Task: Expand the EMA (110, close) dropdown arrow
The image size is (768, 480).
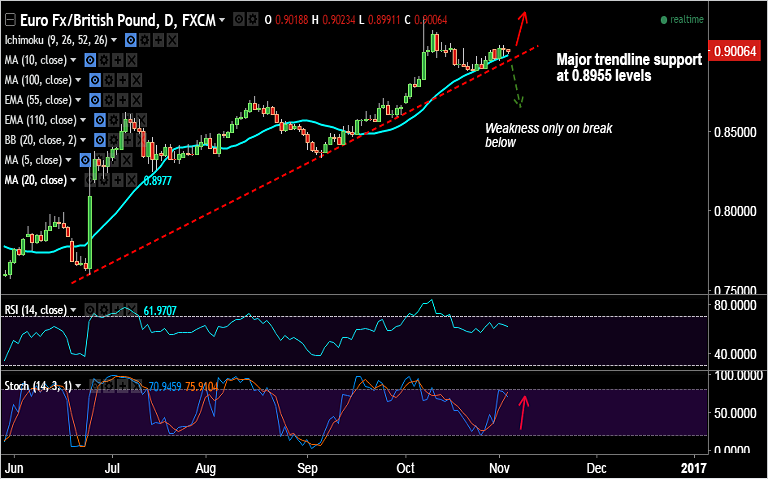Action: [x=83, y=120]
